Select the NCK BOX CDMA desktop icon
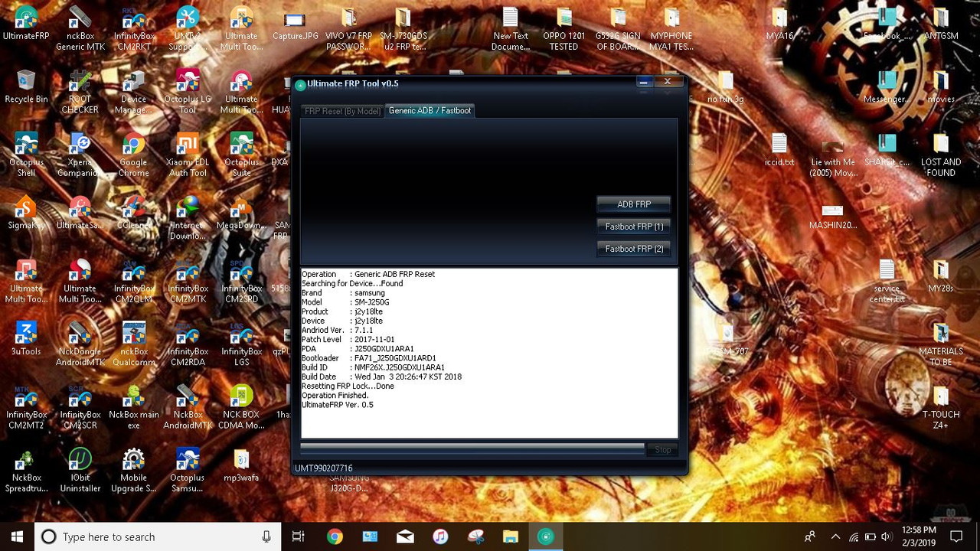Image resolution: width=980 pixels, height=551 pixels. [241, 406]
